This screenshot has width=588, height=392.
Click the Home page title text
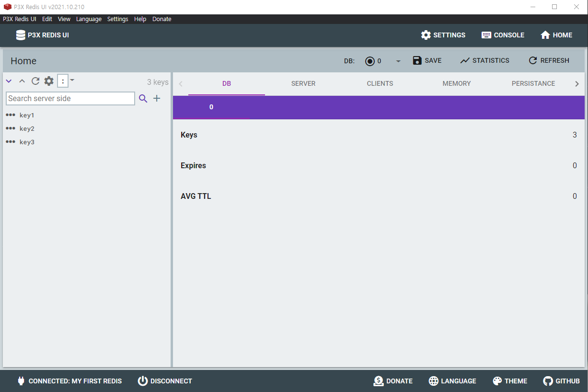coord(23,61)
